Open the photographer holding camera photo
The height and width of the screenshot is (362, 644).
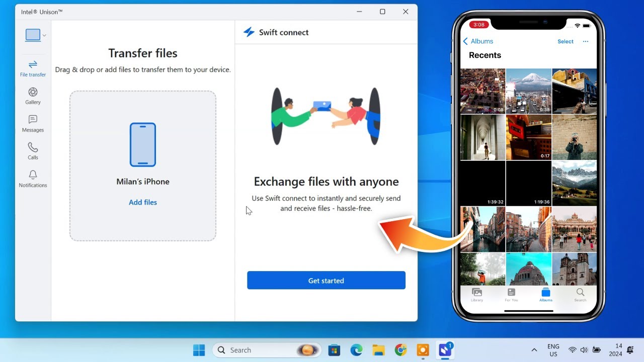(x=575, y=137)
